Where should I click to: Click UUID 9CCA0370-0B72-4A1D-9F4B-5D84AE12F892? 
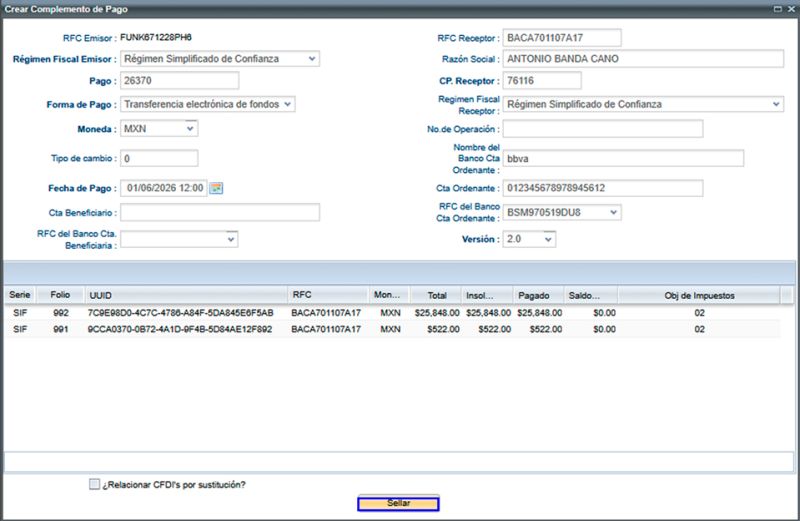pos(180,330)
